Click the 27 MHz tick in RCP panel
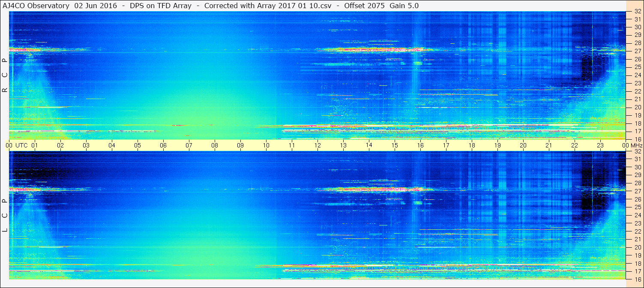Image resolution: width=644 pixels, height=288 pixels. [x=637, y=51]
